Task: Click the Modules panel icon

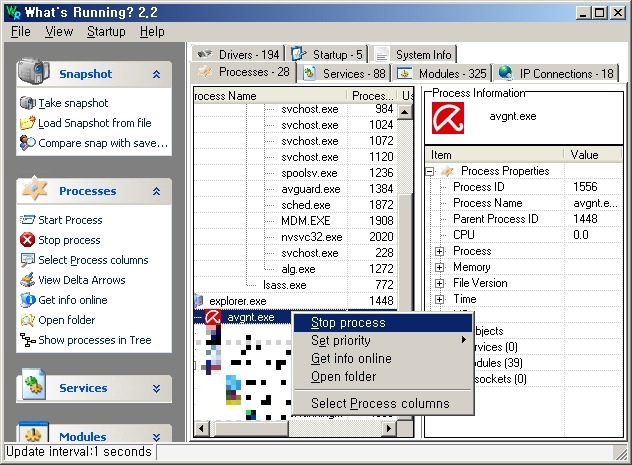Action: pos(33,432)
